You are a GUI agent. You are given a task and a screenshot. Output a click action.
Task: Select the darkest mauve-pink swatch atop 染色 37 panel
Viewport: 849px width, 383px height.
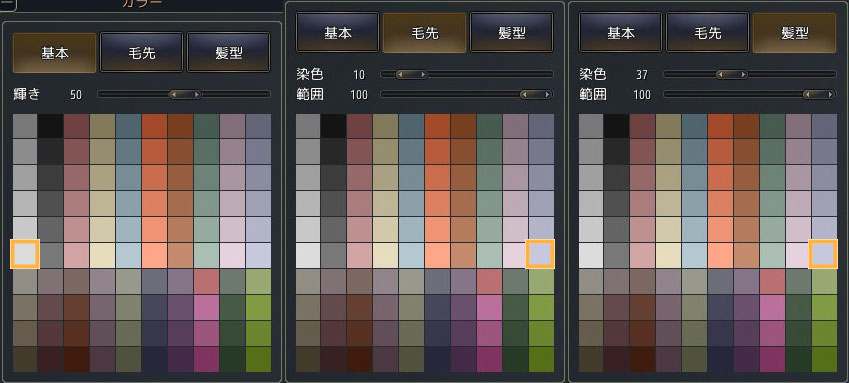pos(798,126)
